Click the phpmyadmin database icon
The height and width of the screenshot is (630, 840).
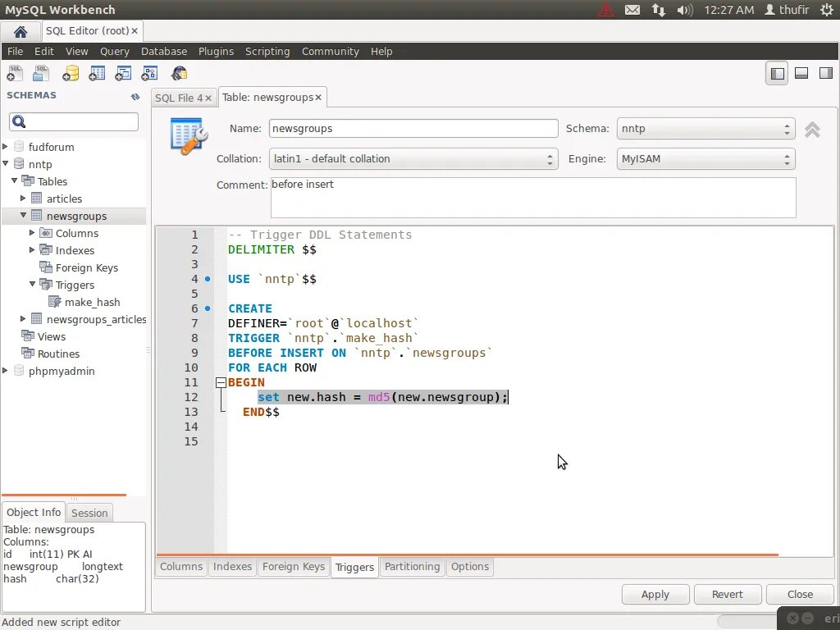(19, 371)
